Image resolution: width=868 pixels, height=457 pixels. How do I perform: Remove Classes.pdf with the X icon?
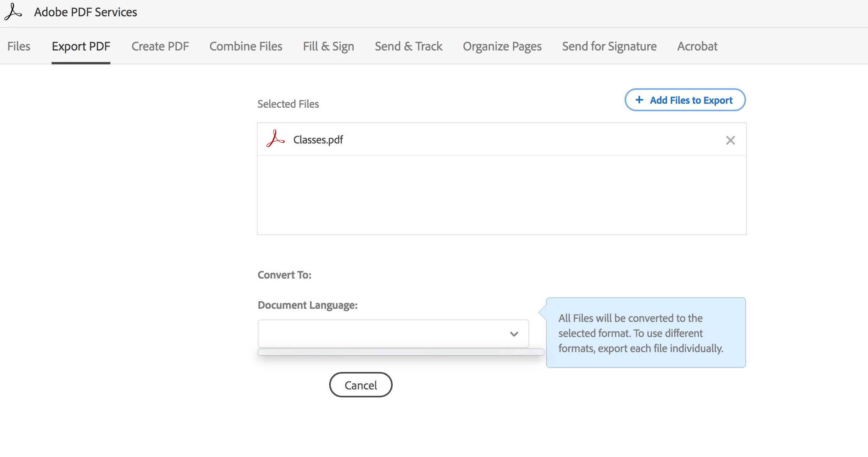point(730,140)
